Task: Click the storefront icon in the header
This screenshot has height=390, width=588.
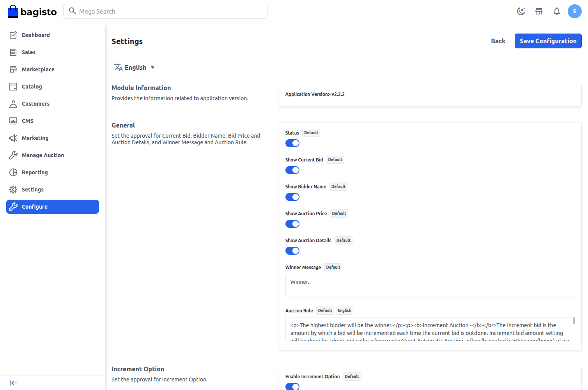Action: (x=539, y=11)
